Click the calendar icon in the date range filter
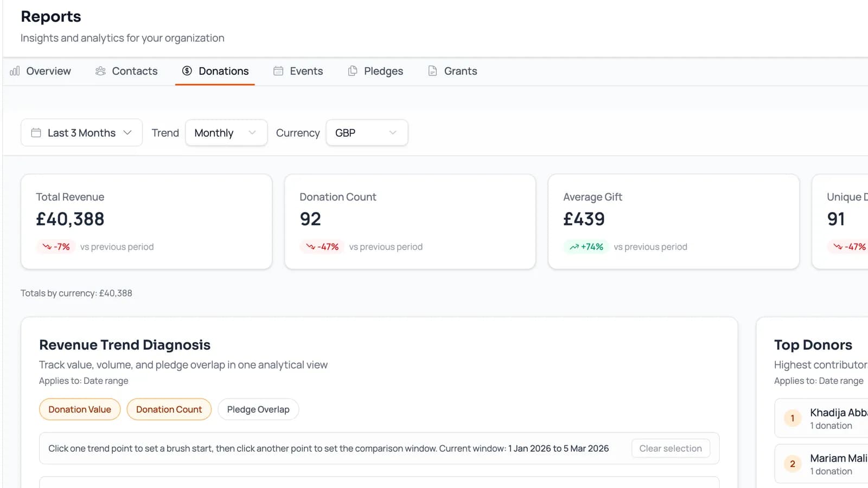Screen dimensions: 868x488 [36, 132]
